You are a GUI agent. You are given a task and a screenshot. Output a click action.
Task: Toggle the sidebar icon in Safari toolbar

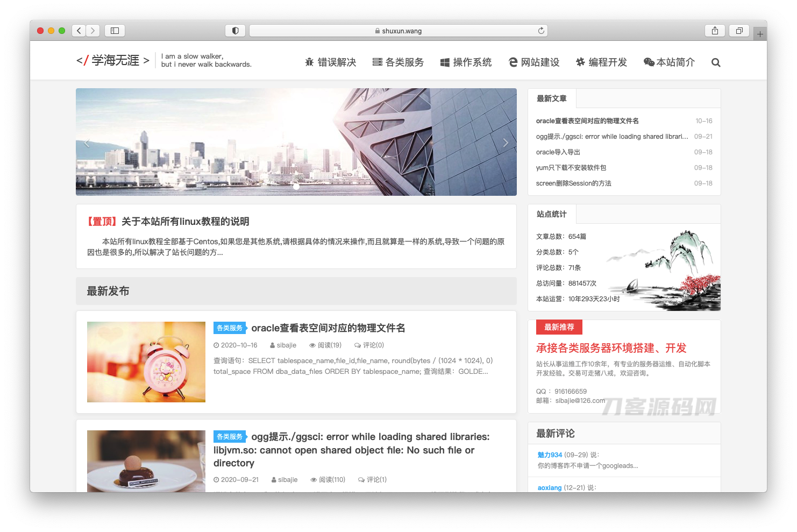115,31
